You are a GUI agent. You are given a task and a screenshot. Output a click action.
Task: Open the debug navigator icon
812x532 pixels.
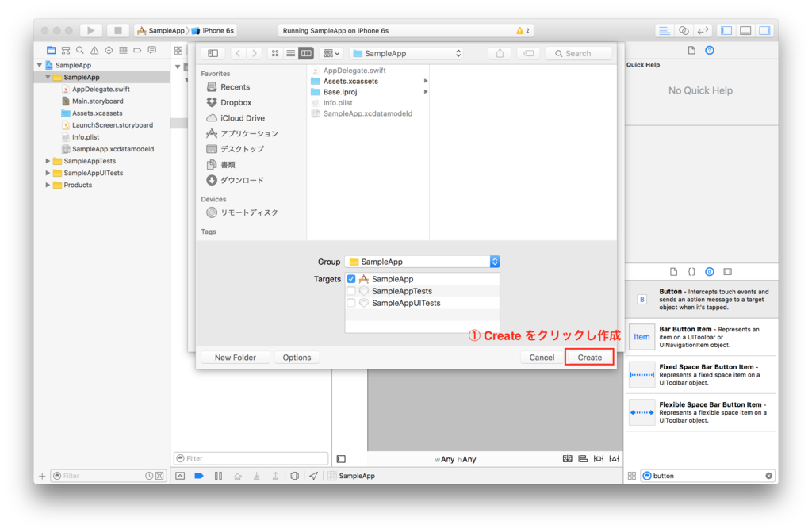click(123, 50)
